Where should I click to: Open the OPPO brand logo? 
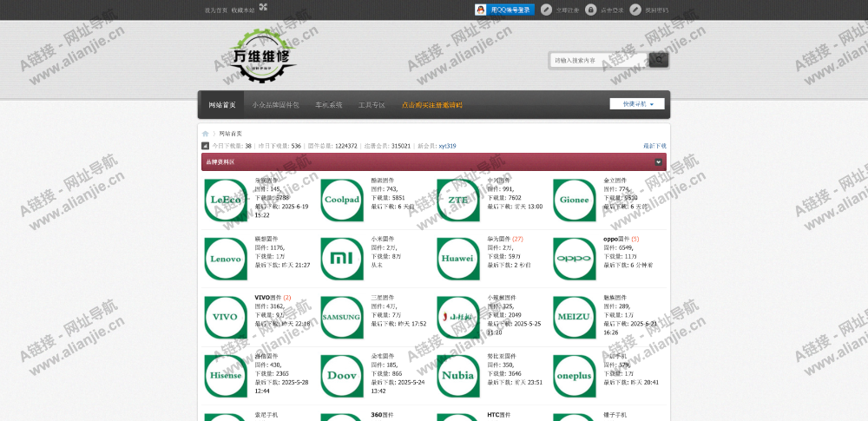[x=575, y=259]
